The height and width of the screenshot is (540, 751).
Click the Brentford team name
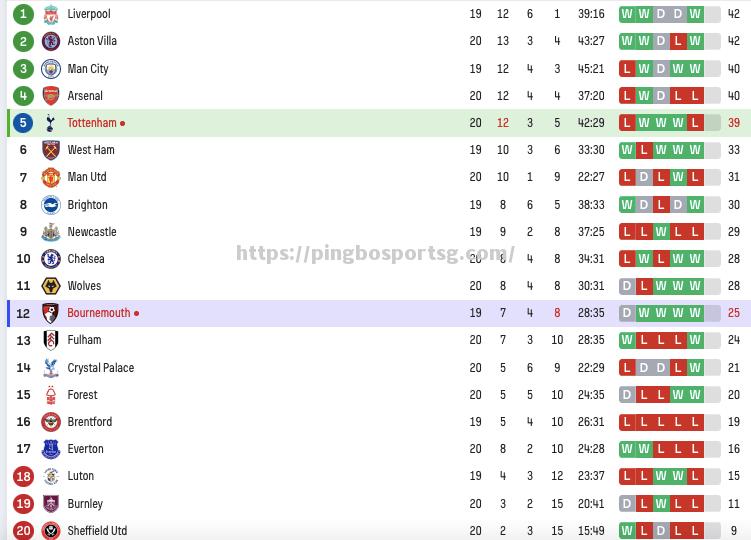tap(90, 422)
